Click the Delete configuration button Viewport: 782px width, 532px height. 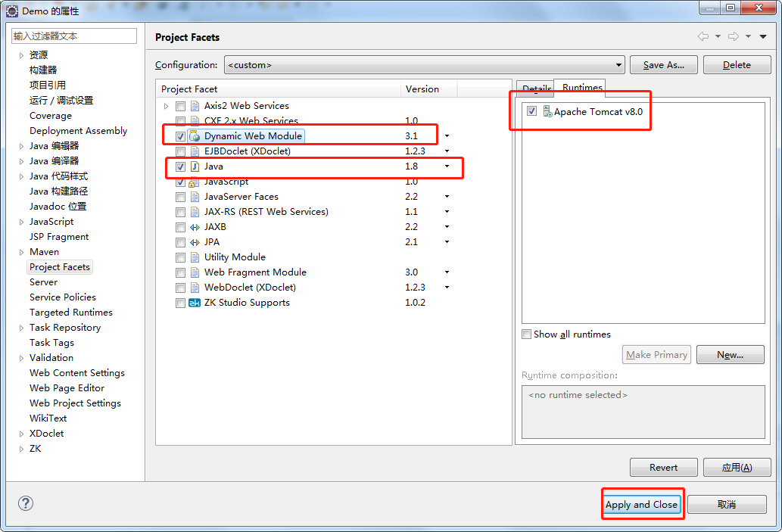pos(737,65)
